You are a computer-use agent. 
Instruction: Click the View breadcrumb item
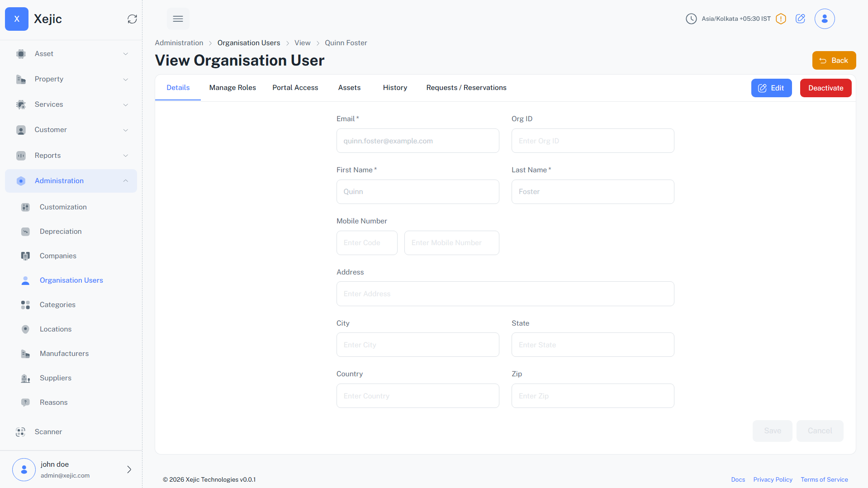(303, 43)
